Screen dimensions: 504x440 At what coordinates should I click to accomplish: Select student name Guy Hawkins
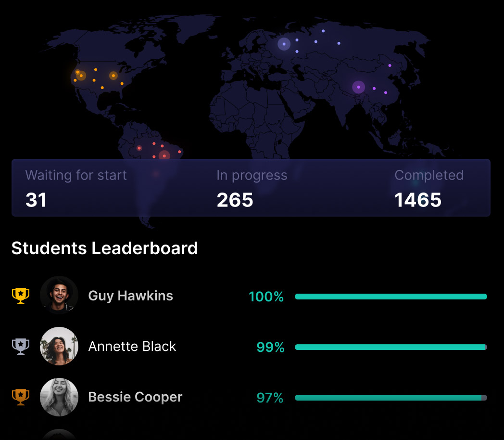[130, 296]
